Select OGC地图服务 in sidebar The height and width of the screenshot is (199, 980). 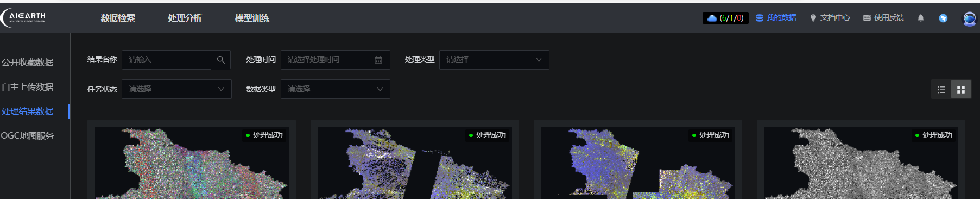tap(27, 136)
